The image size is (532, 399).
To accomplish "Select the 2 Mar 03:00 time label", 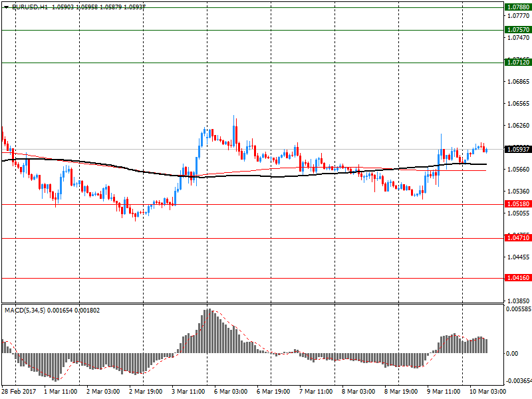I will tap(103, 392).
